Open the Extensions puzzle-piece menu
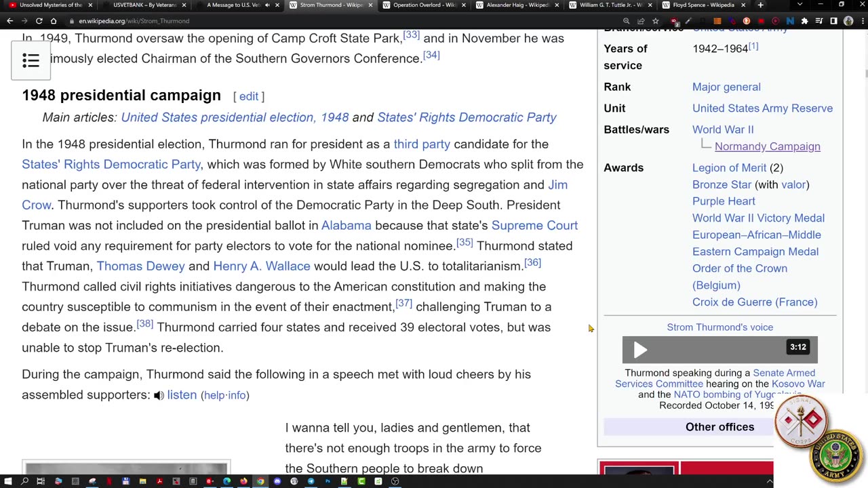Image resolution: width=868 pixels, height=488 pixels. click(804, 21)
